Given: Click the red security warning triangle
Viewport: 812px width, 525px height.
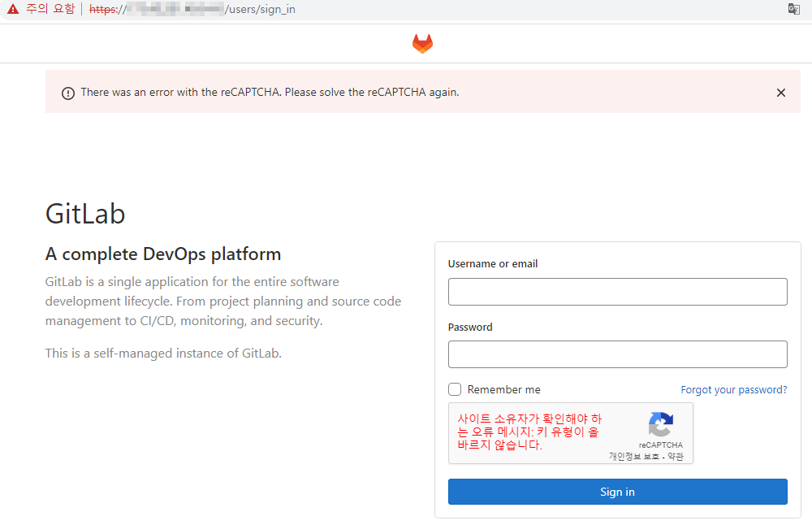Looking at the screenshot, I should 13,9.
